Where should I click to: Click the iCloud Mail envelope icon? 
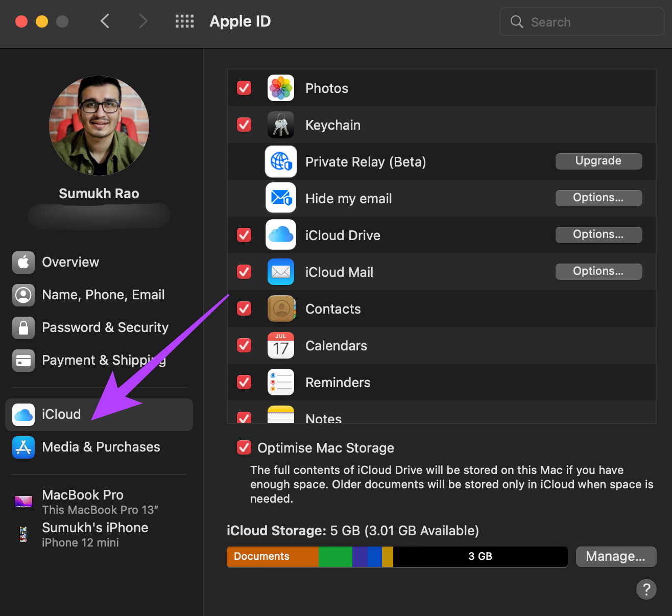(281, 272)
